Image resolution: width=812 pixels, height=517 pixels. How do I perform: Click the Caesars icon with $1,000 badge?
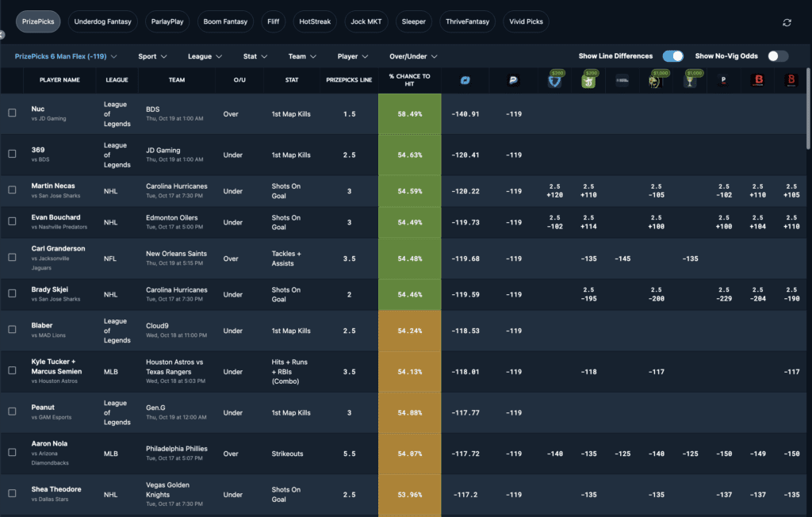point(656,80)
